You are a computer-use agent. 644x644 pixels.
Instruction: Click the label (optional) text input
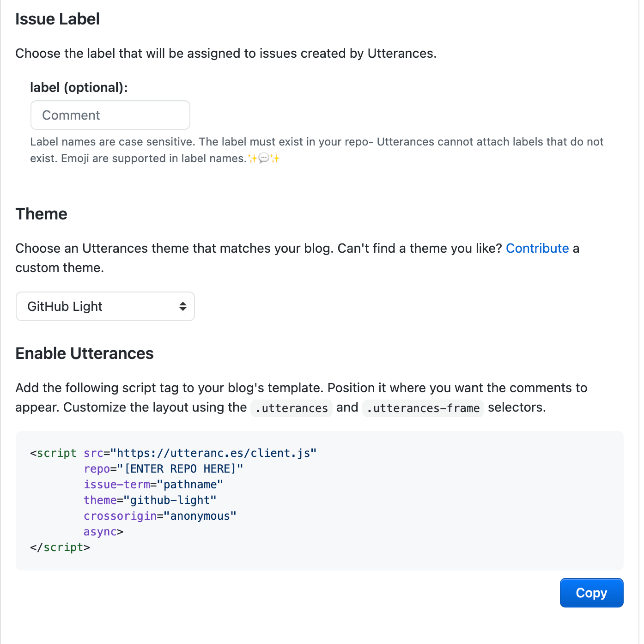pos(110,115)
